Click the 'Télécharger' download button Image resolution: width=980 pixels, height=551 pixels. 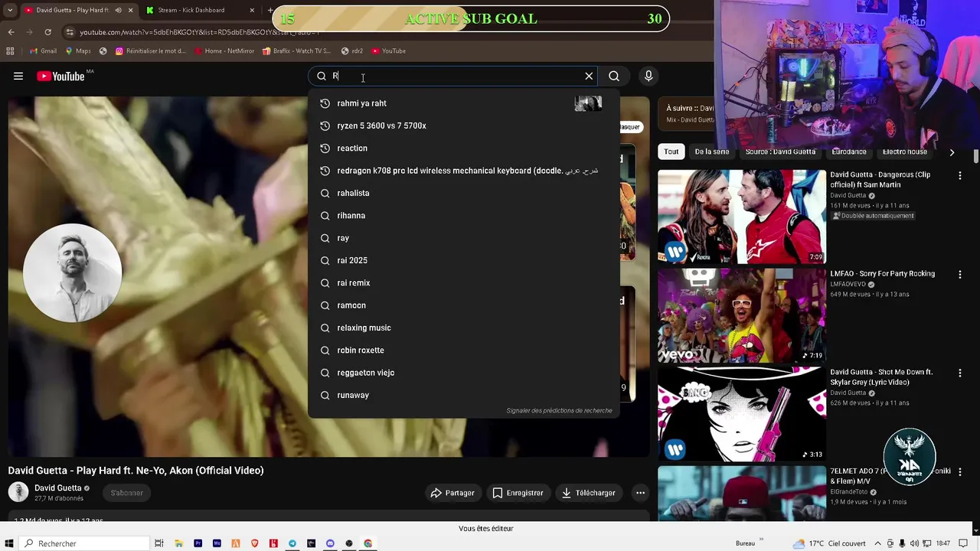(589, 493)
